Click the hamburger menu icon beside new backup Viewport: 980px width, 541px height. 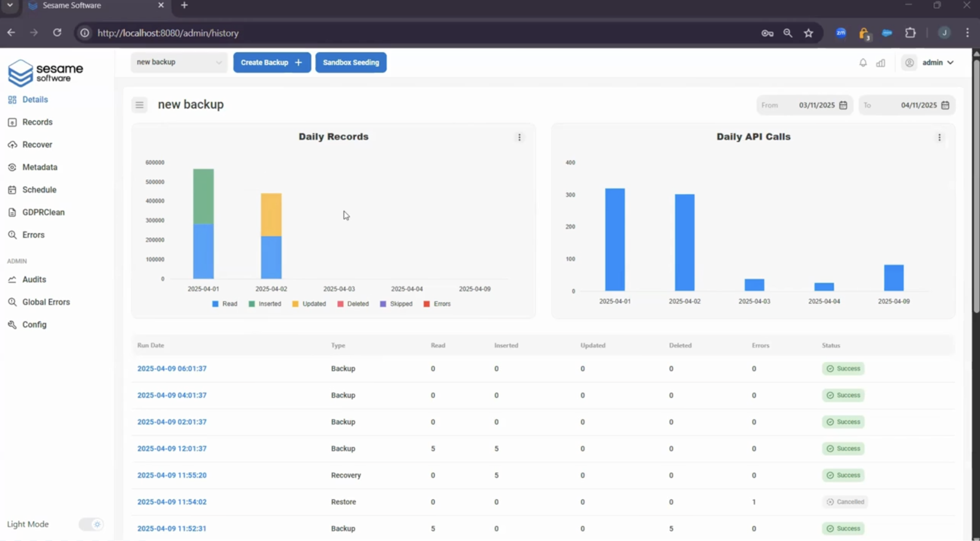pos(140,105)
